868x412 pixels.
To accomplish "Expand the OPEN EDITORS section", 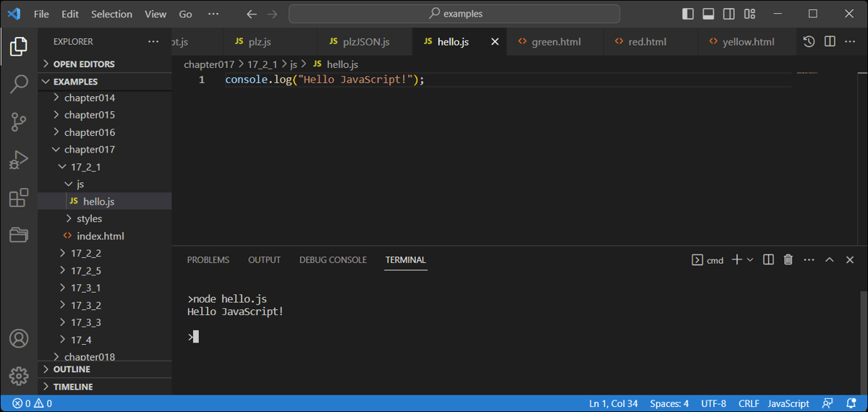I will 105,64.
